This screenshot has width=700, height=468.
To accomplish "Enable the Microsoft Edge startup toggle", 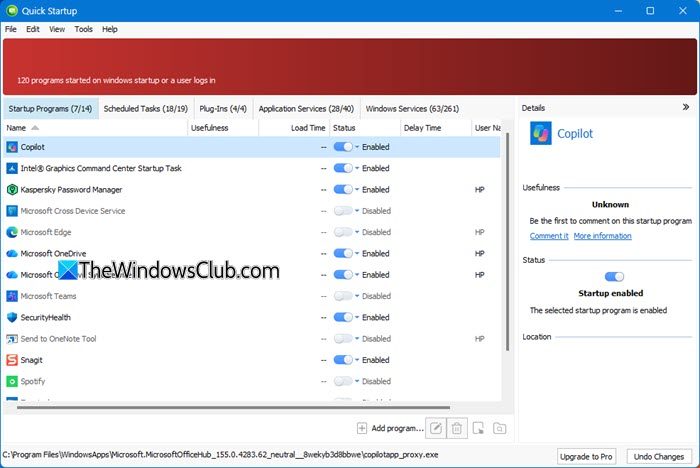I will [x=343, y=232].
